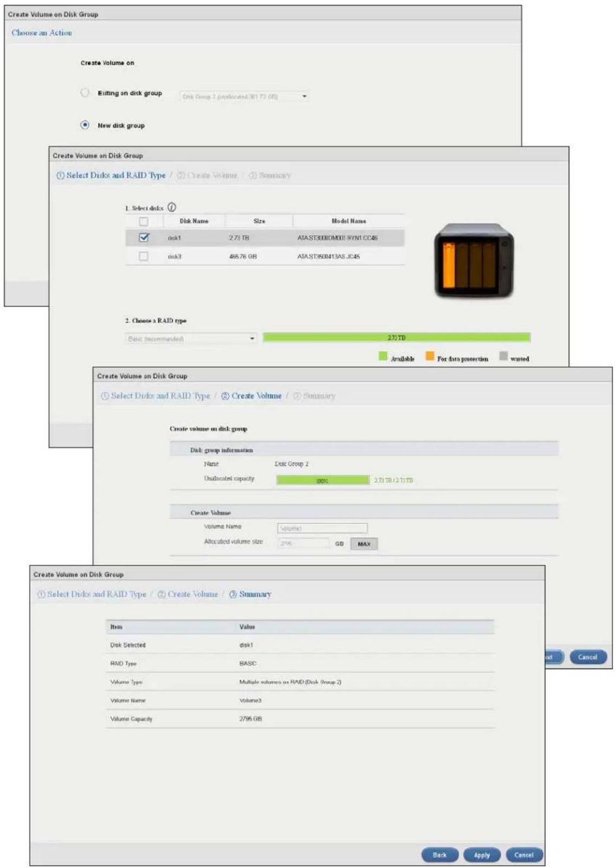The image size is (616, 868).
Task: Select the New disk group radio option
Action: coord(85,125)
